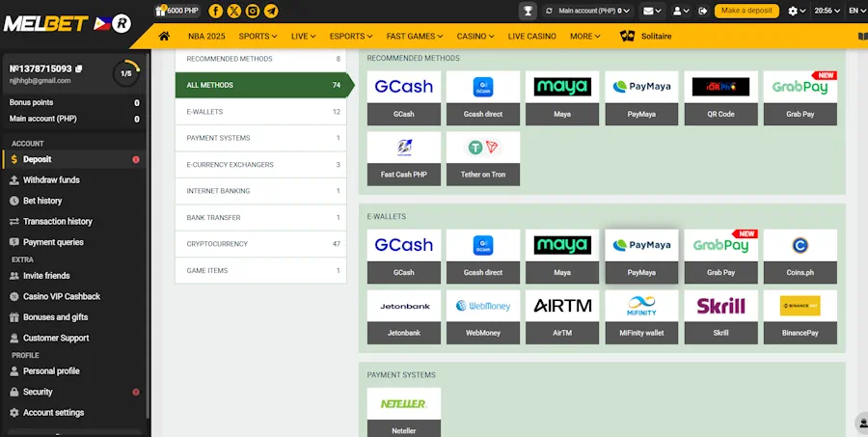Select the Cryptocurrency payment category
This screenshot has width=868, height=437.
coord(259,244)
